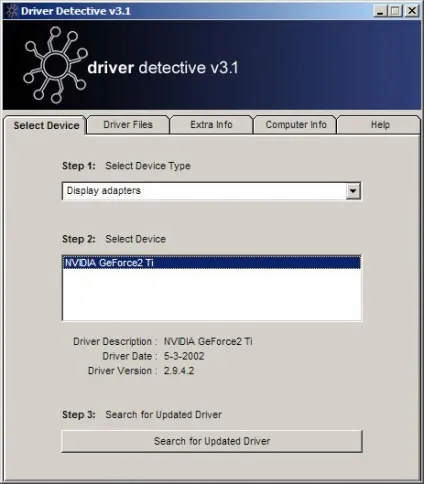Click the Search for Updated Driver button

coord(212,441)
